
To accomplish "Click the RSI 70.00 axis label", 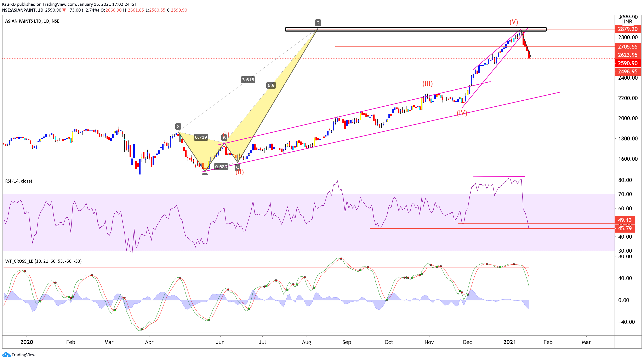I will [x=625, y=194].
